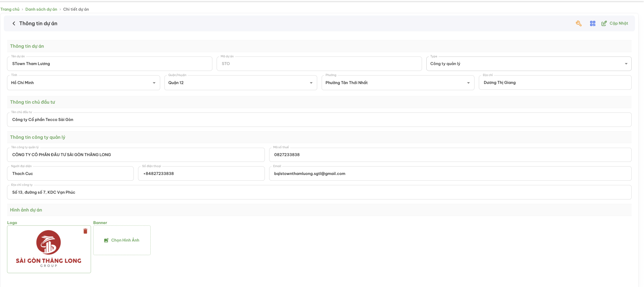Click the Địa chỉ công ty field
Screen dimensions: 644x287
click(319, 192)
